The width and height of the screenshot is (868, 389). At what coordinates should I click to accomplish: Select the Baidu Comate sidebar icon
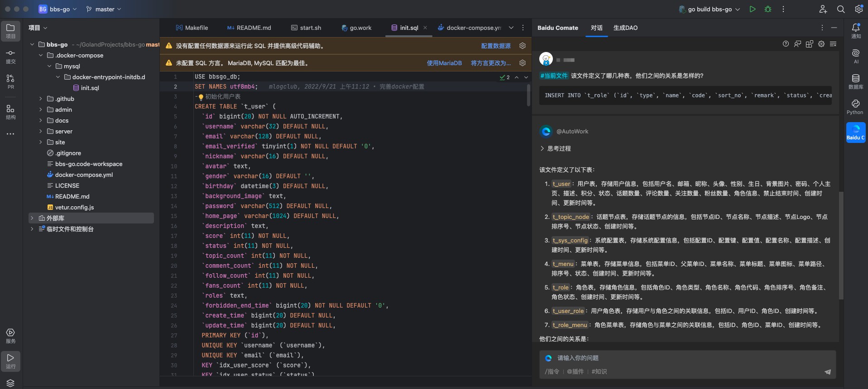(x=856, y=133)
